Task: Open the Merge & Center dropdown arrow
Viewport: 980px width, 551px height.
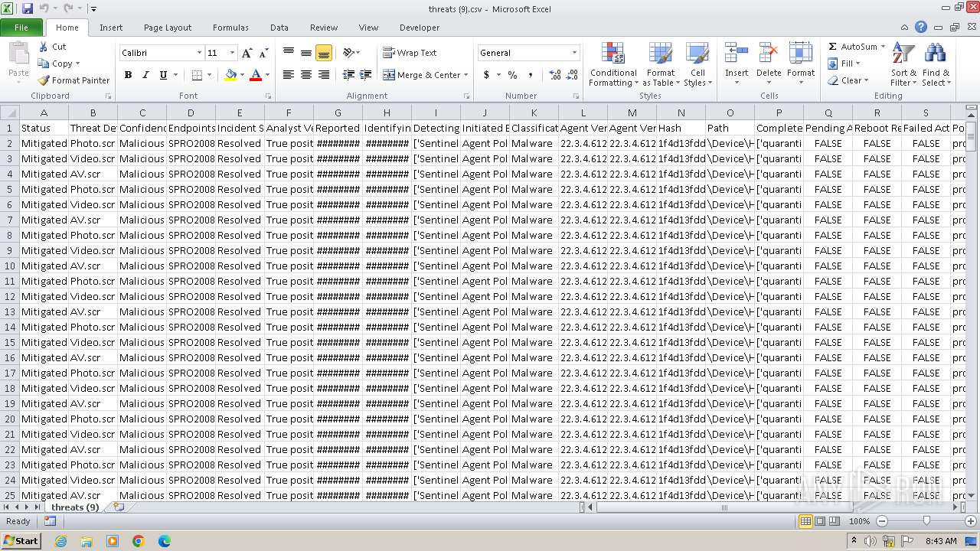Action: (x=465, y=75)
